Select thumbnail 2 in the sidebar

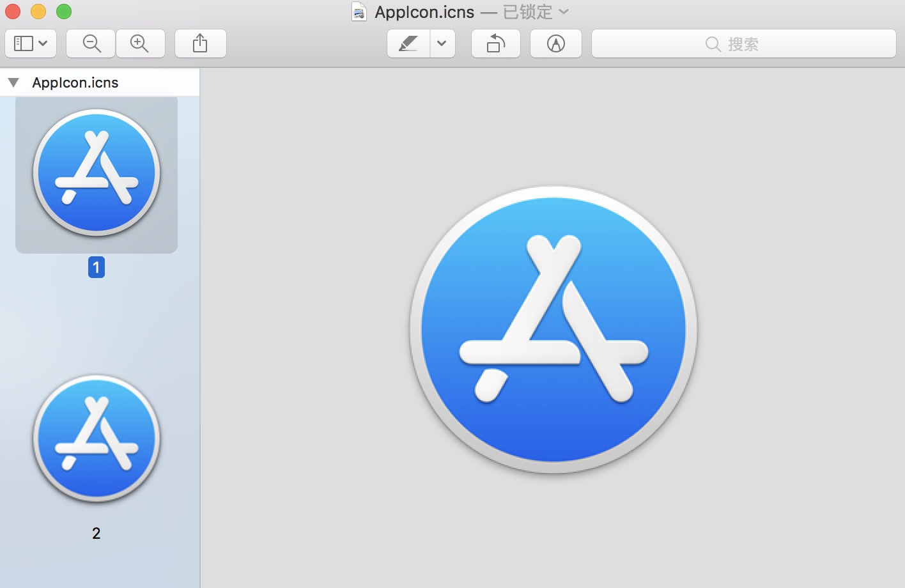[x=97, y=438]
